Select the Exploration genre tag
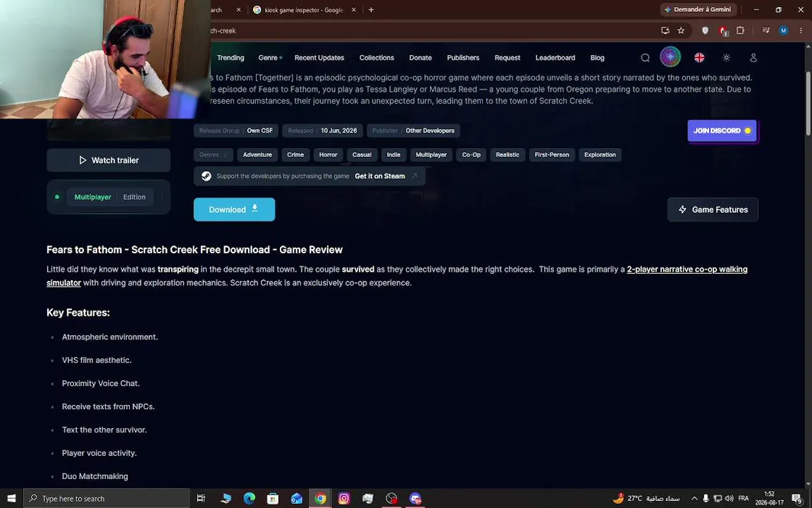 600,155
